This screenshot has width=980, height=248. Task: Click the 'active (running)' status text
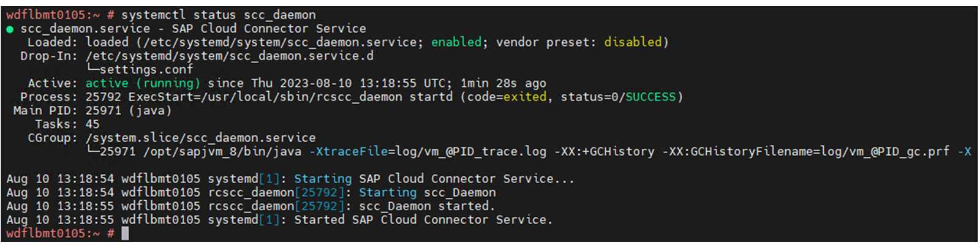point(143,83)
